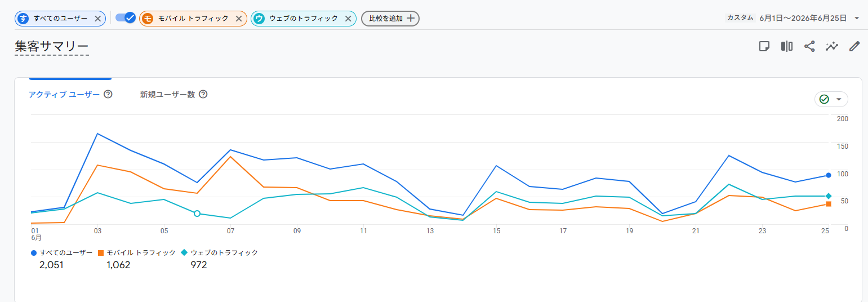Remove the ウェブのトラフィック comparison chip
This screenshot has height=302, width=868.
tap(348, 19)
